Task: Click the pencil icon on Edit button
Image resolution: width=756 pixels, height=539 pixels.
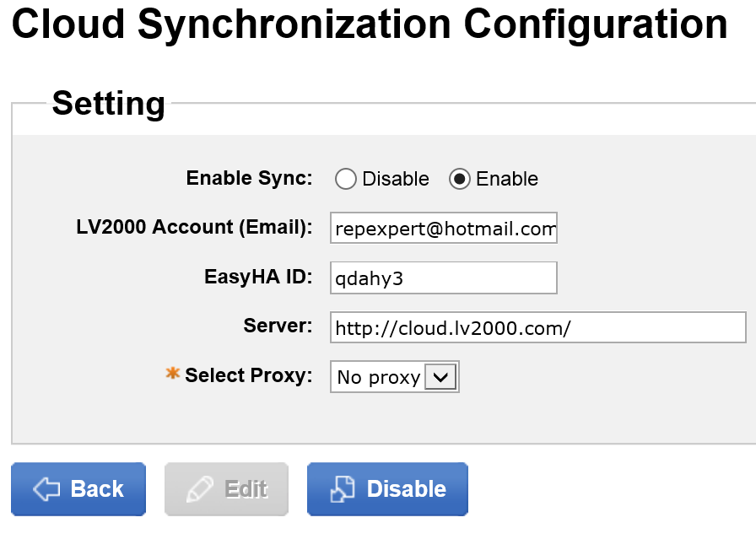Action: coord(200,489)
